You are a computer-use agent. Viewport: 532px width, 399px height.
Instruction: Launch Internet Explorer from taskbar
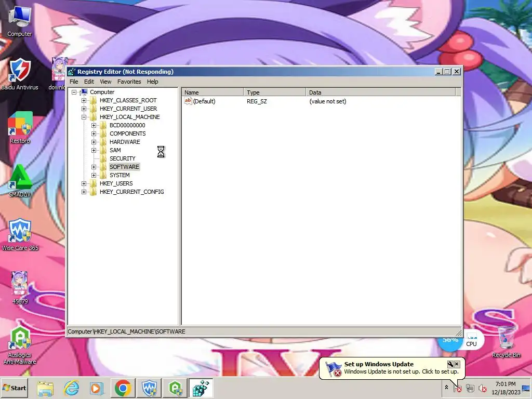(71, 388)
